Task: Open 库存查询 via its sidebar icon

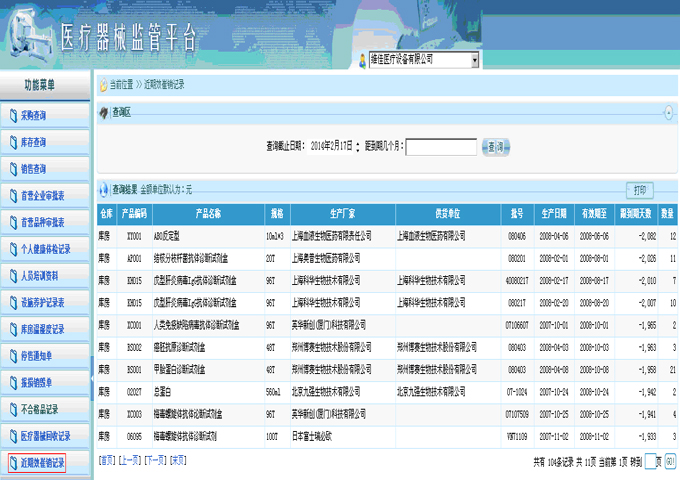Action: coord(13,142)
